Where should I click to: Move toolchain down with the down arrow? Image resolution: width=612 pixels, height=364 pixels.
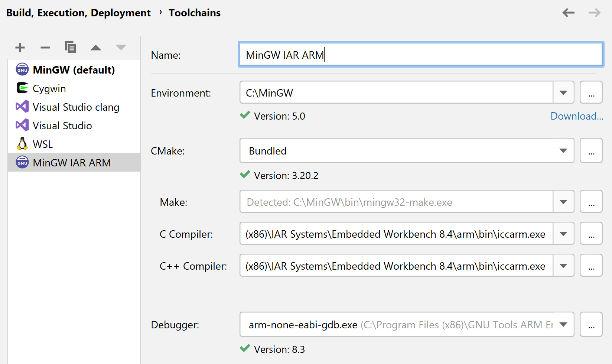[x=121, y=48]
